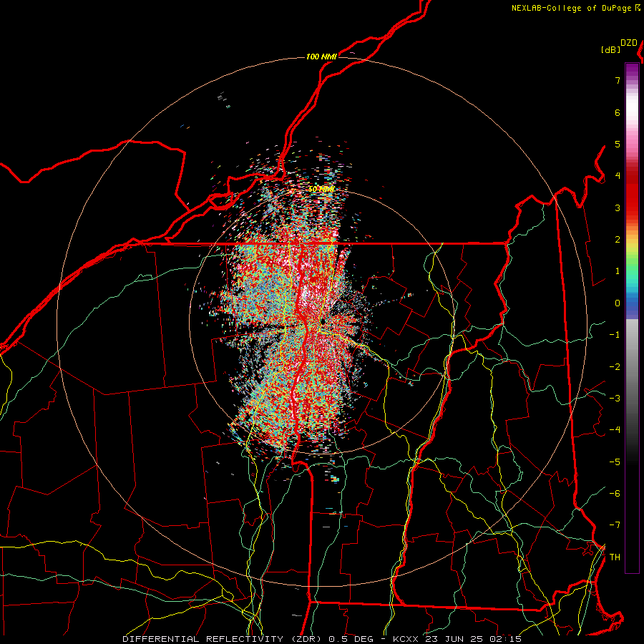Click the -7 value on the color scale
Viewport: 644px width, 644px height.
(x=615, y=525)
